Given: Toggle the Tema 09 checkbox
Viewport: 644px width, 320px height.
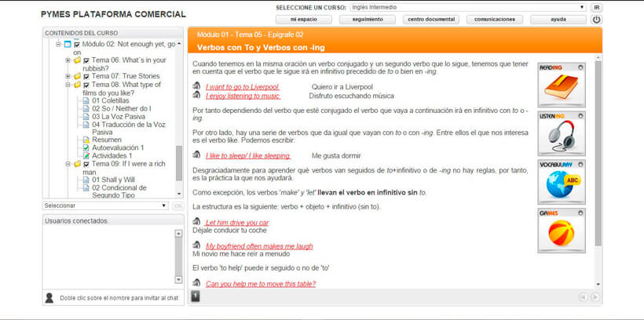Looking at the screenshot, I should [86, 165].
